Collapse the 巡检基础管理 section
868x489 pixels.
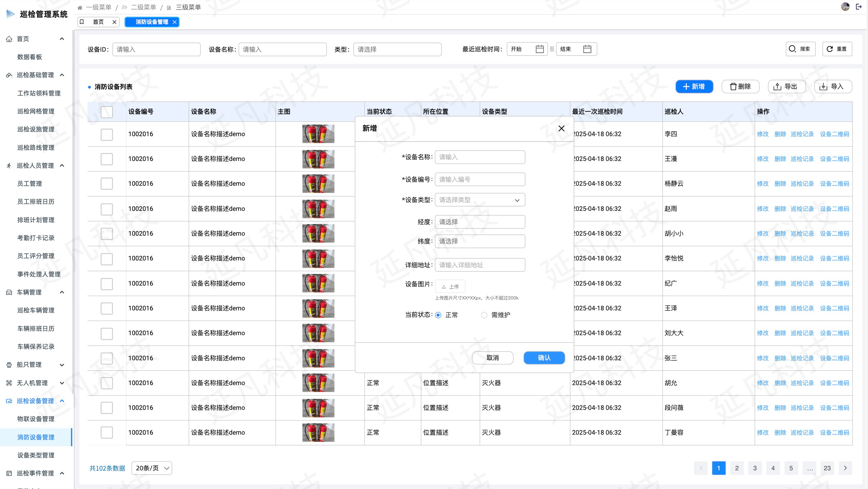click(62, 75)
